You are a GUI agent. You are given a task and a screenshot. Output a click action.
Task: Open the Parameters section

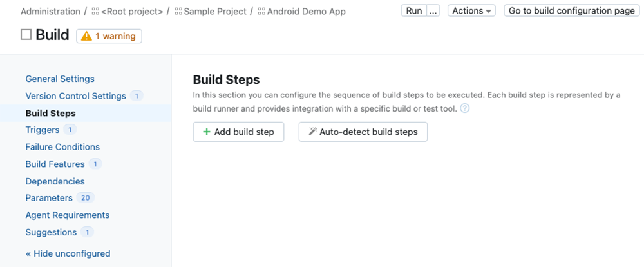[x=49, y=198]
